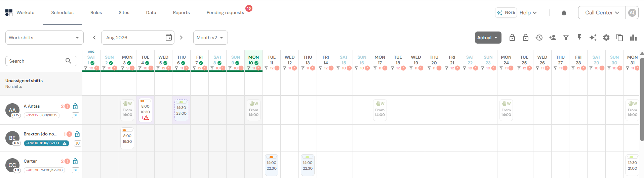Open the schedule history clock icon
Screen dimensions: 644x178
pyautogui.click(x=539, y=38)
